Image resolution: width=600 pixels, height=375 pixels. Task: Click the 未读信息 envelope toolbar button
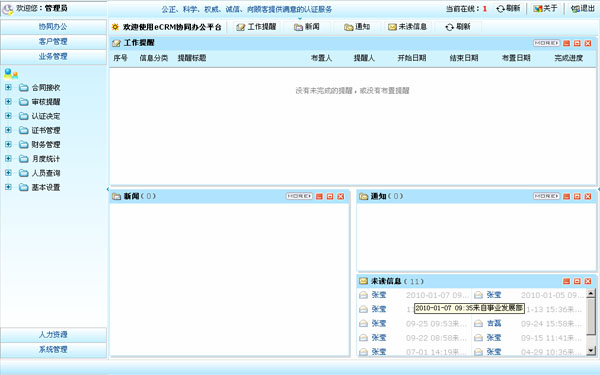pyautogui.click(x=407, y=27)
